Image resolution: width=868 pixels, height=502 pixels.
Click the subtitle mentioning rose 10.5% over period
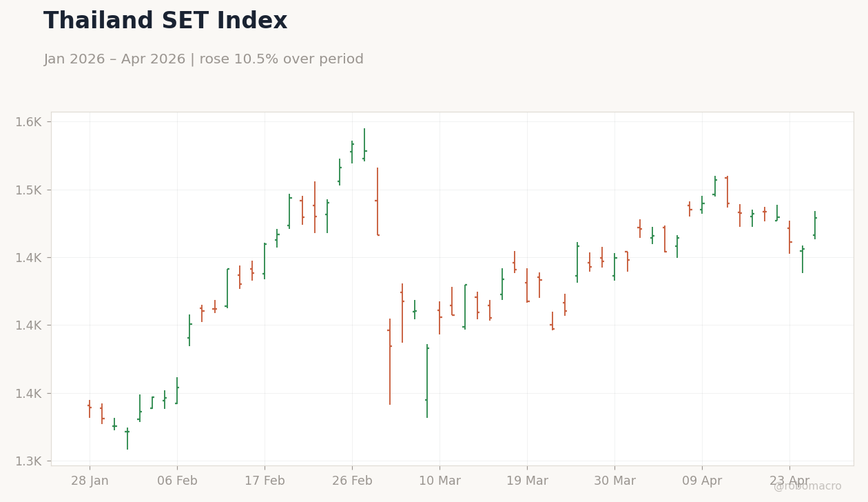pos(203,59)
